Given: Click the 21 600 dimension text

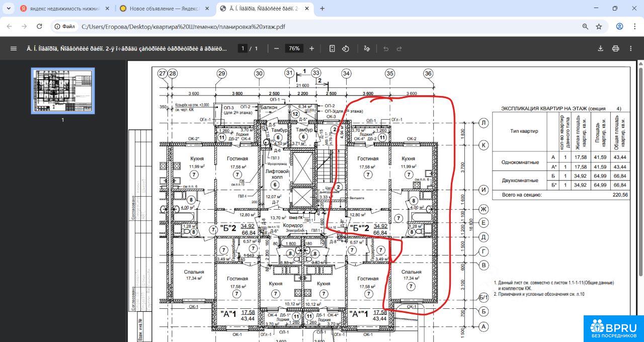Looking at the screenshot, I should point(302,87).
